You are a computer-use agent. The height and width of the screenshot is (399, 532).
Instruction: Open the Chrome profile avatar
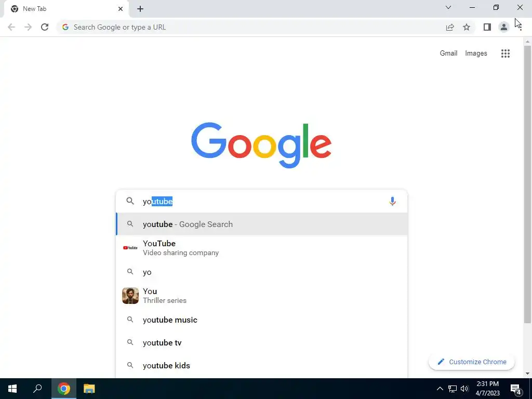pyautogui.click(x=504, y=27)
